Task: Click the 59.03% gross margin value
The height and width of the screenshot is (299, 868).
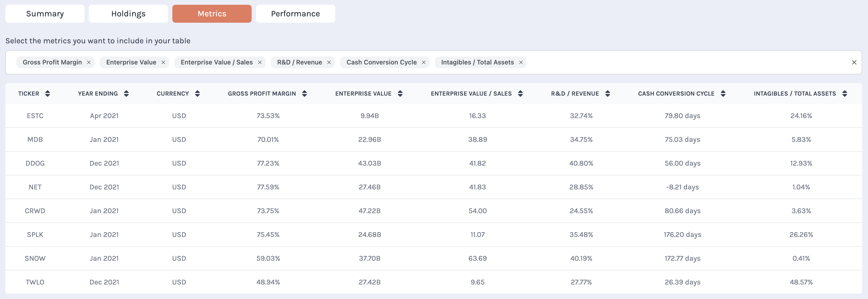Action: tap(268, 258)
